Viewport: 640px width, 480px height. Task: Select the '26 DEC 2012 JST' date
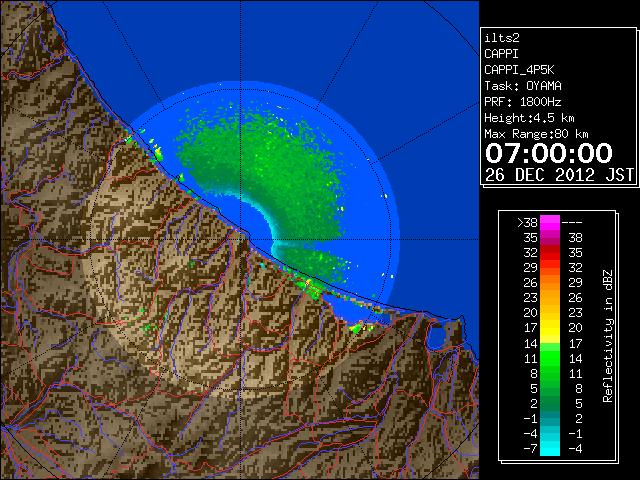click(559, 175)
